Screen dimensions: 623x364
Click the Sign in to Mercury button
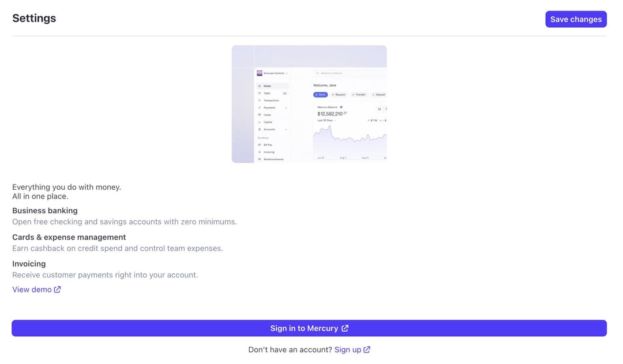coord(309,328)
